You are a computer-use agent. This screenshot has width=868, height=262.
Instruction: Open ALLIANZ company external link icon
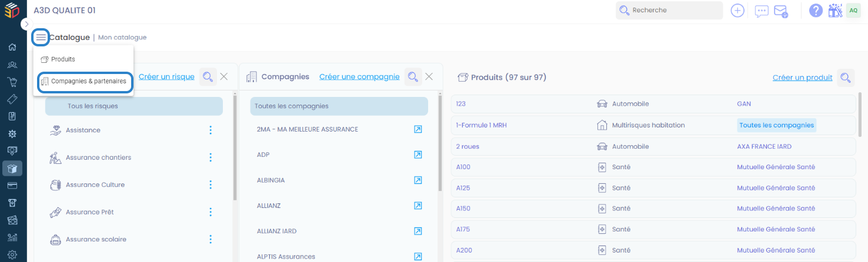(418, 206)
